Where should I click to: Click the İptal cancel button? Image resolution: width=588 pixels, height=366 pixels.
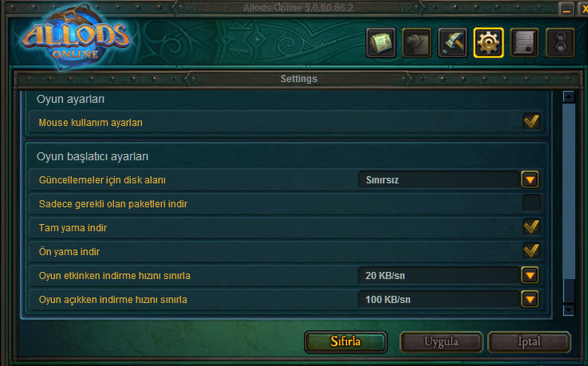(x=529, y=341)
